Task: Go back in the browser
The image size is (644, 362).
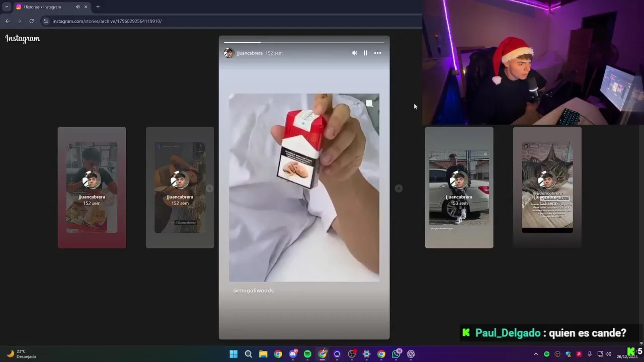Action: 7,21
